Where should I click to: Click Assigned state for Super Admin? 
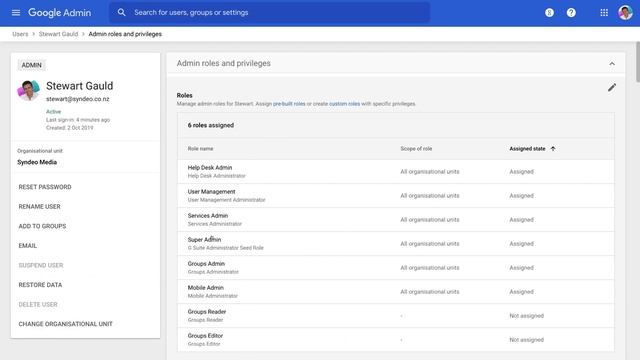(521, 244)
